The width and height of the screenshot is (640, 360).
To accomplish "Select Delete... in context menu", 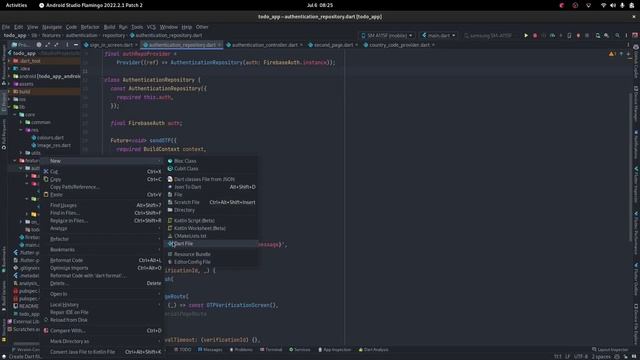I will [102, 283].
